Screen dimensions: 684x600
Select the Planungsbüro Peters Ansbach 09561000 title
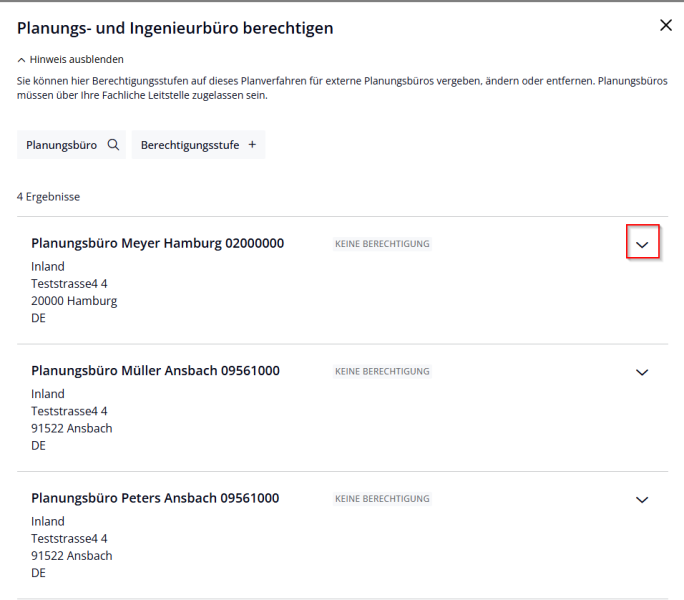pyautogui.click(x=155, y=498)
